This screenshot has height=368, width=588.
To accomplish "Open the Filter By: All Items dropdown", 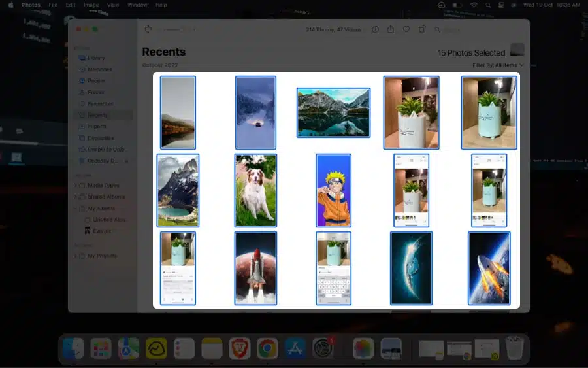I will pyautogui.click(x=498, y=65).
